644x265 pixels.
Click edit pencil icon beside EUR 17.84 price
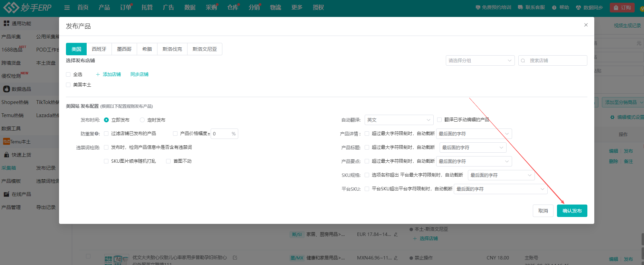click(396, 234)
